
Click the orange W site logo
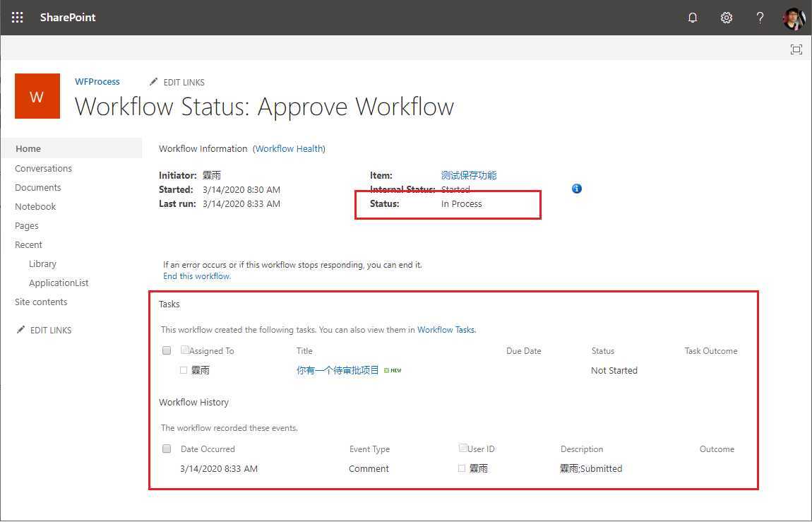coord(37,96)
